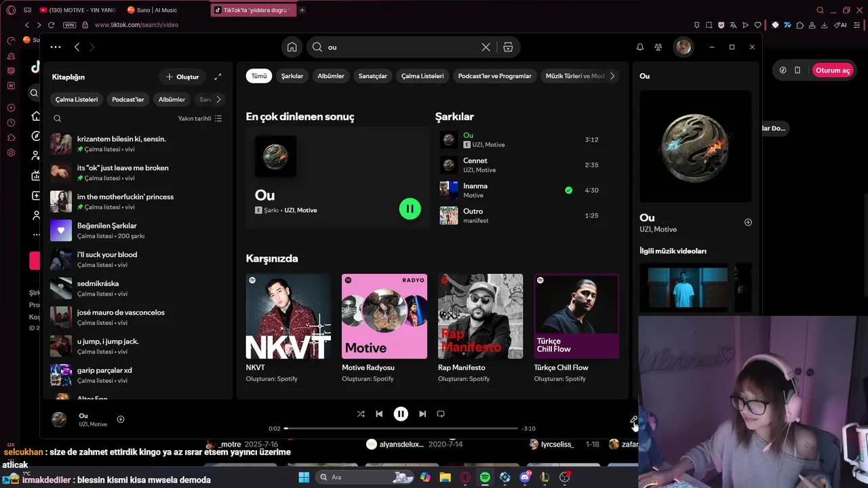Switch to the Albümler filter
This screenshot has width=868, height=488.
331,76
